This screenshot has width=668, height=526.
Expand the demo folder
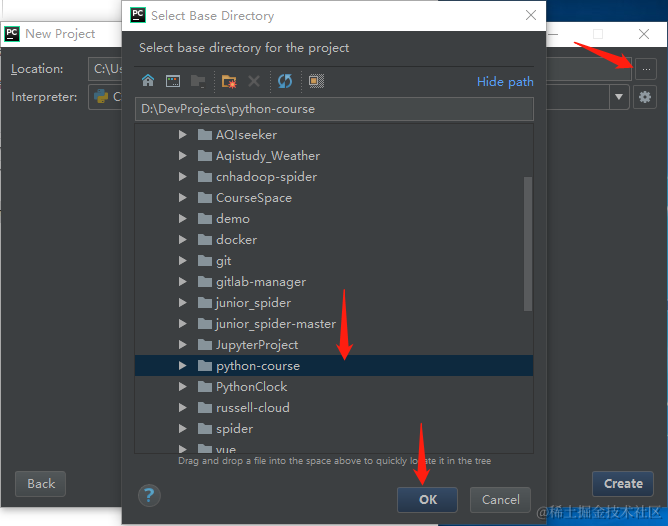pos(182,218)
